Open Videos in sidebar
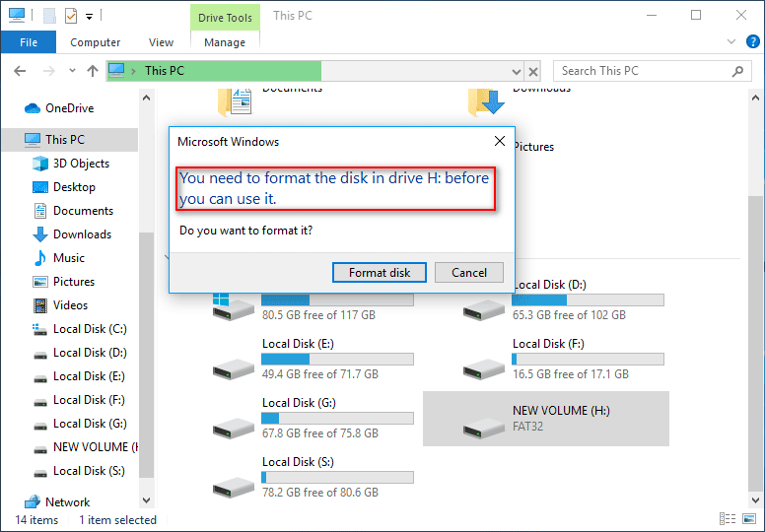This screenshot has height=532, width=765. (x=70, y=305)
